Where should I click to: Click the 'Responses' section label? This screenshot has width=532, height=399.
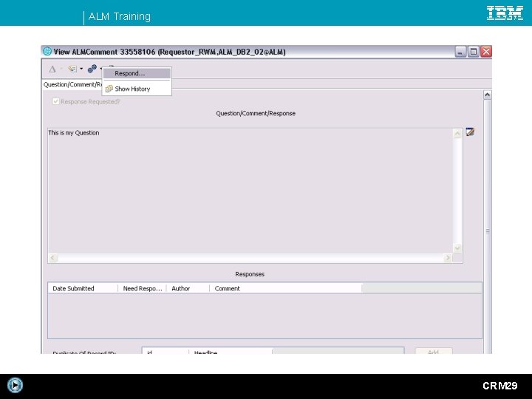(250, 274)
